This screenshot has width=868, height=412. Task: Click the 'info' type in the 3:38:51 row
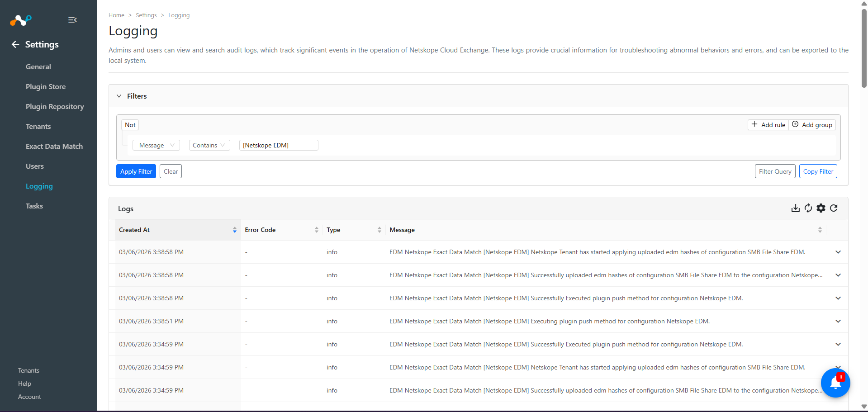pyautogui.click(x=332, y=321)
